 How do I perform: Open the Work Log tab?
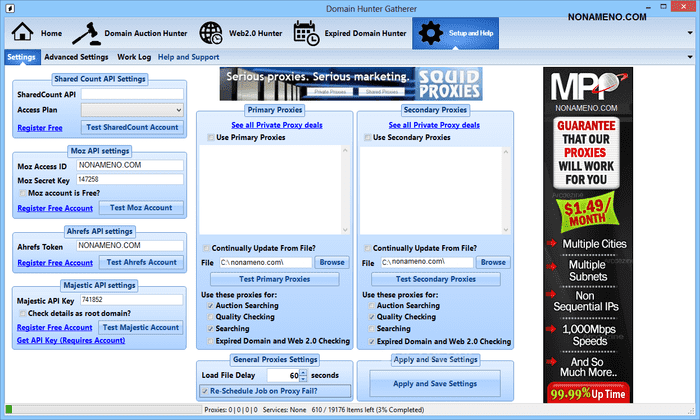click(x=134, y=57)
